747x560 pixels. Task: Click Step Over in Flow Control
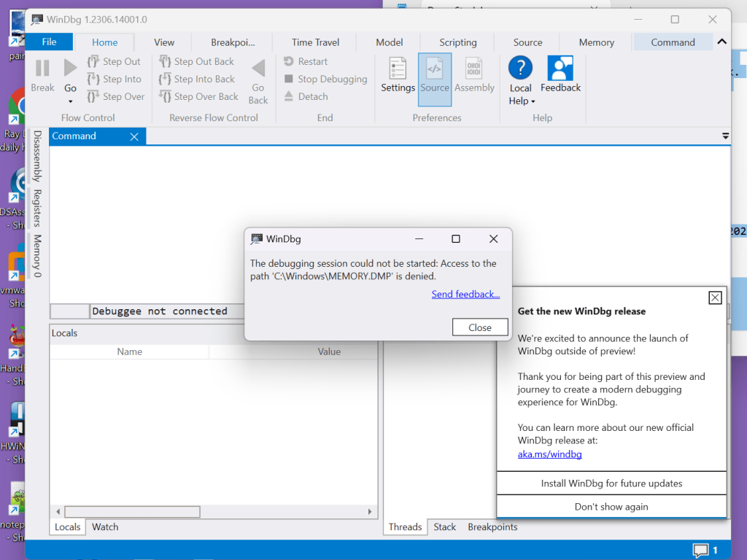(x=116, y=97)
